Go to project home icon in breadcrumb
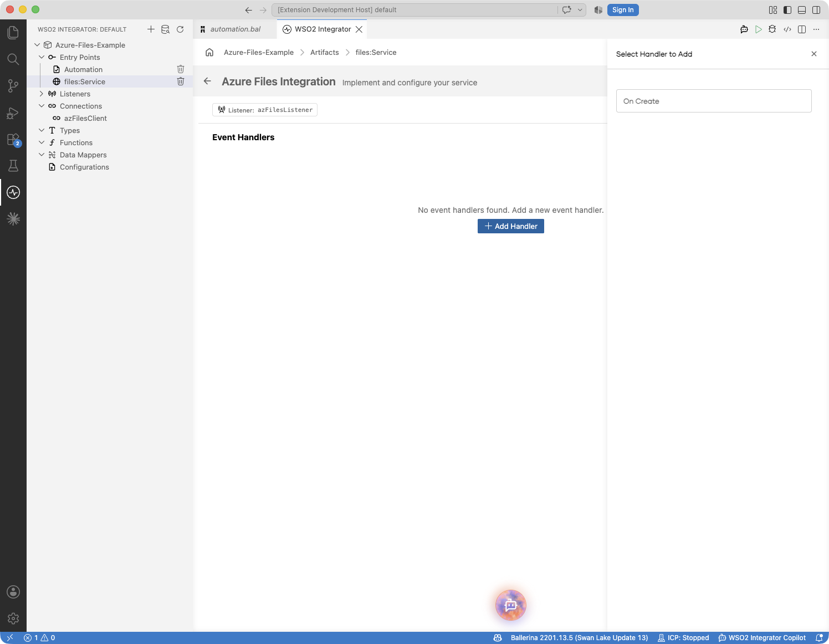This screenshot has height=644, width=829. 209,53
